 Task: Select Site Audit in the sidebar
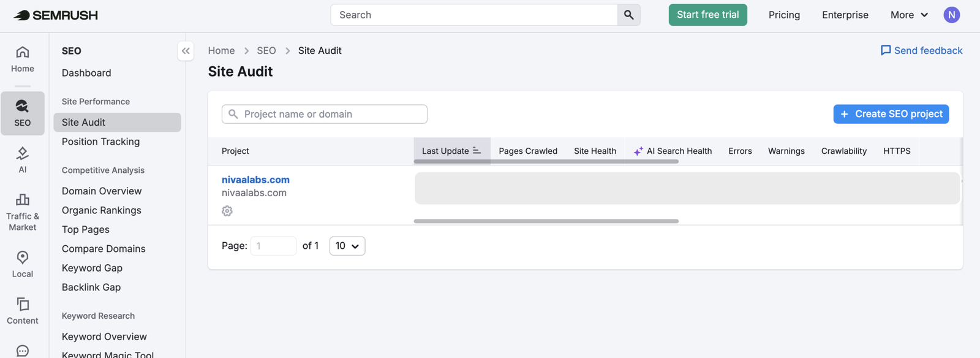117,122
